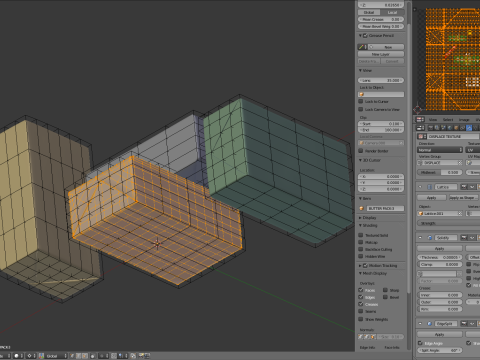
Task: Click OpenGL render image icon
Action: pos(141,356)
